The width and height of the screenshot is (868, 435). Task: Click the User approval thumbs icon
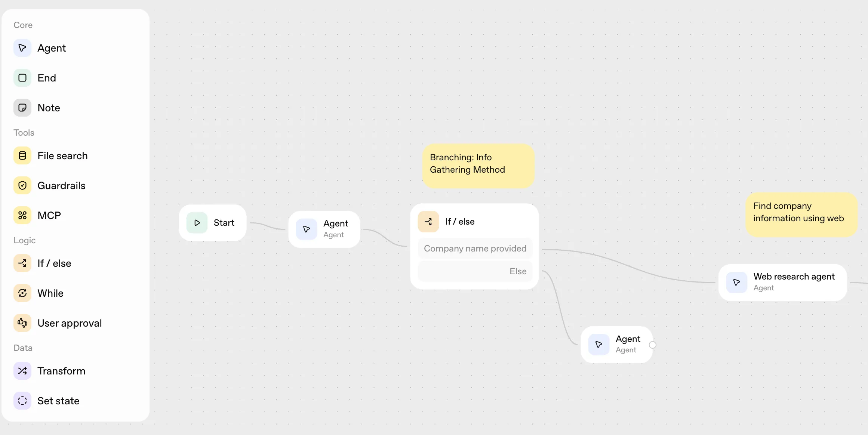coord(22,323)
